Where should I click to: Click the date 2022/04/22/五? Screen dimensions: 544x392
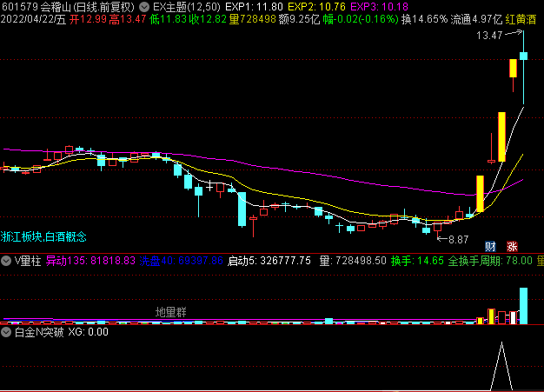tap(33, 19)
